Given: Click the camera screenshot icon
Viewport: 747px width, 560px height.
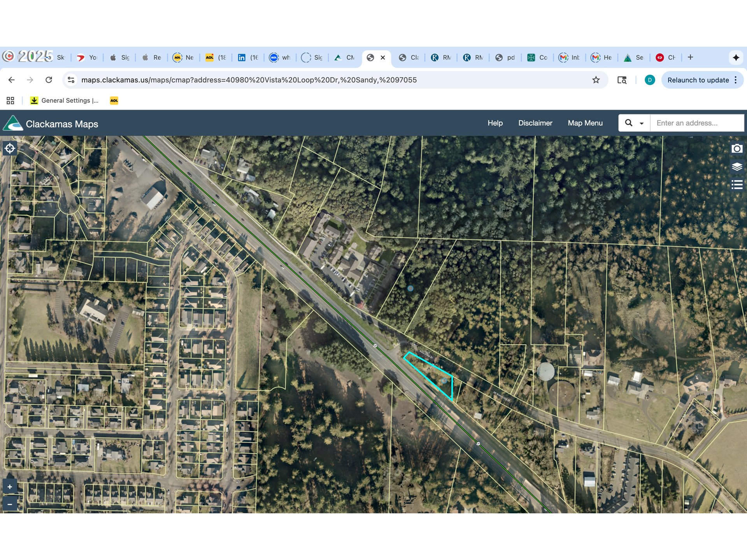Looking at the screenshot, I should tap(736, 149).
